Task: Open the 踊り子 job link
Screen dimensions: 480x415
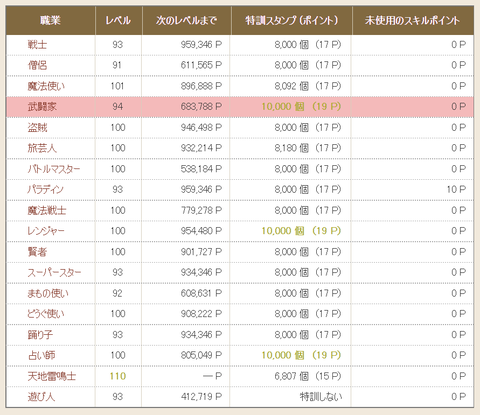Action: [x=40, y=335]
